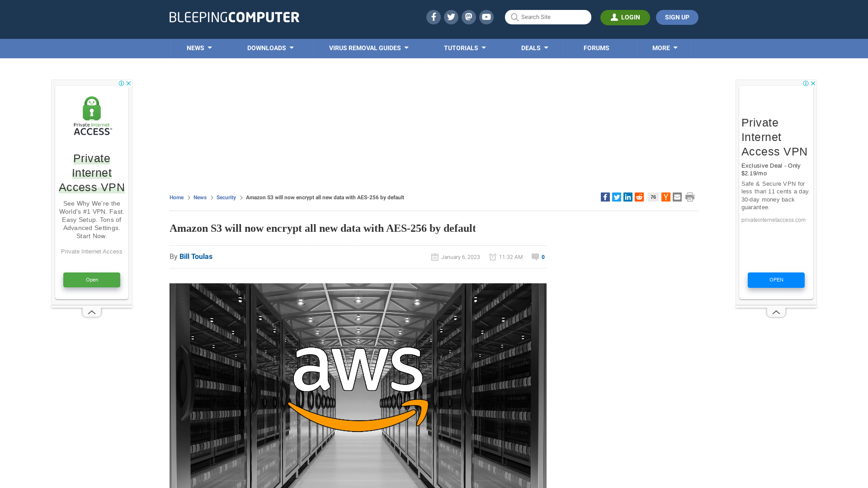Click the BleepingComputer YouTube icon
This screenshot has width=868, height=488.
pos(486,17)
